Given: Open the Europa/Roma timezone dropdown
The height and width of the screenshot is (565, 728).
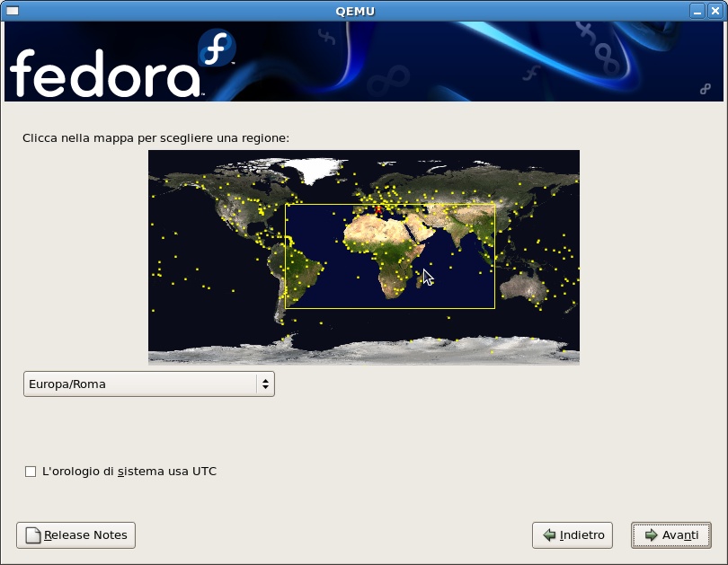Looking at the screenshot, I should pyautogui.click(x=149, y=384).
